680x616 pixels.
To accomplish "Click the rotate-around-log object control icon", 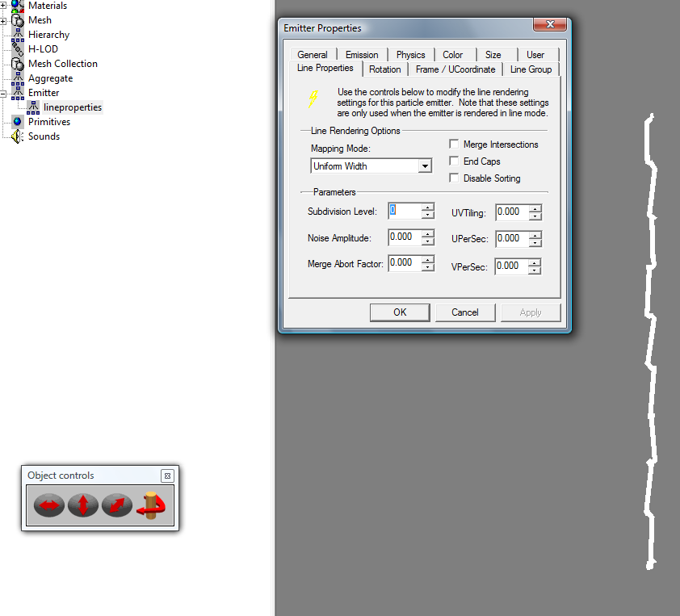I will [x=151, y=506].
